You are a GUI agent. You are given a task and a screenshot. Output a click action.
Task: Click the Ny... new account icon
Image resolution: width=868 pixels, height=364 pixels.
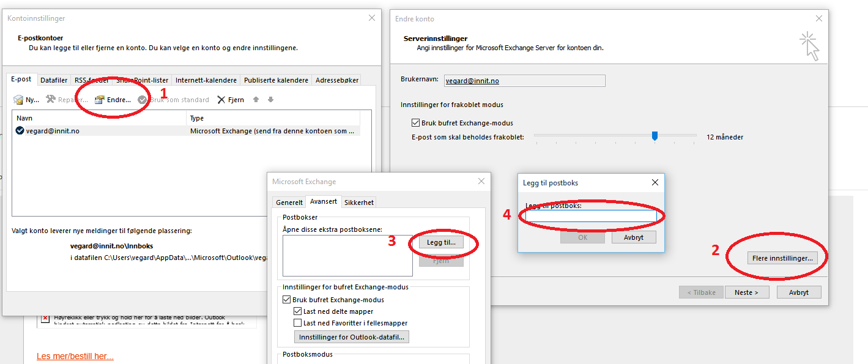point(18,100)
